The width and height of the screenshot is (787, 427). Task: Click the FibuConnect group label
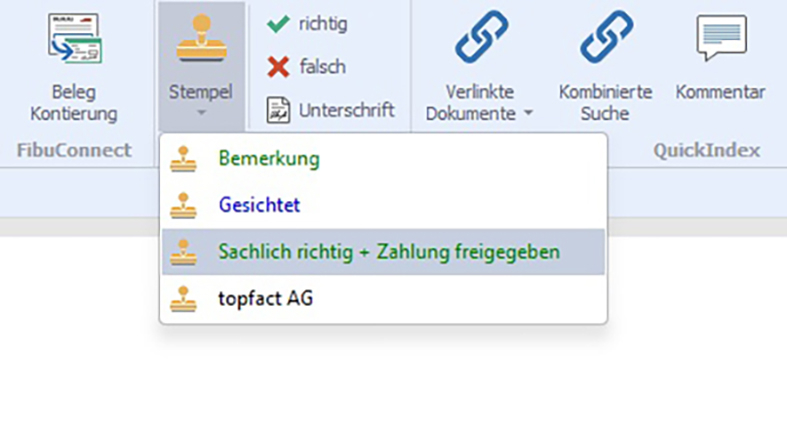point(74,151)
